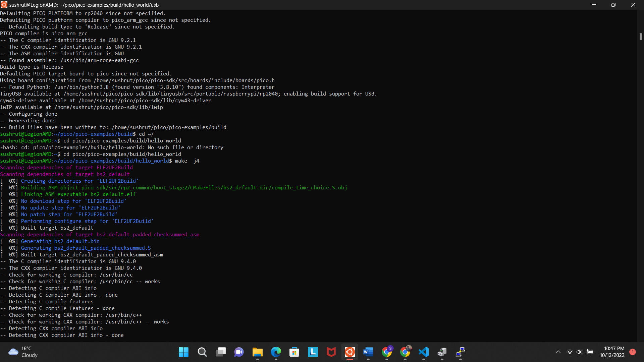The width and height of the screenshot is (644, 362).
Task: Open File Explorer from the taskbar
Action: (x=257, y=352)
